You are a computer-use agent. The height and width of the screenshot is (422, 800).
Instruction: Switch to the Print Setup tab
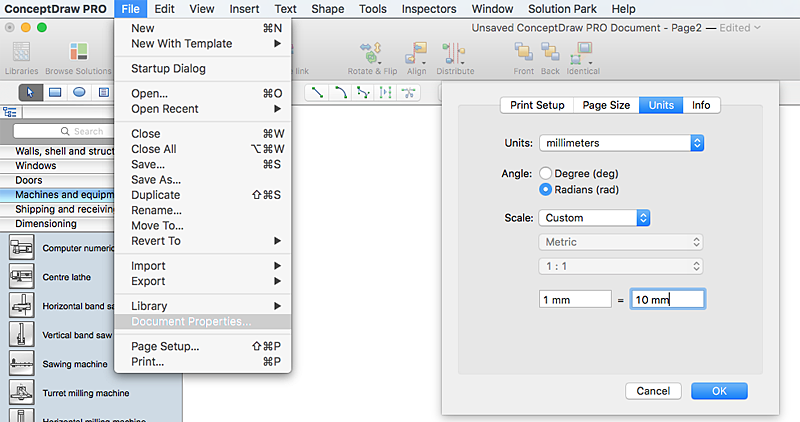click(537, 105)
